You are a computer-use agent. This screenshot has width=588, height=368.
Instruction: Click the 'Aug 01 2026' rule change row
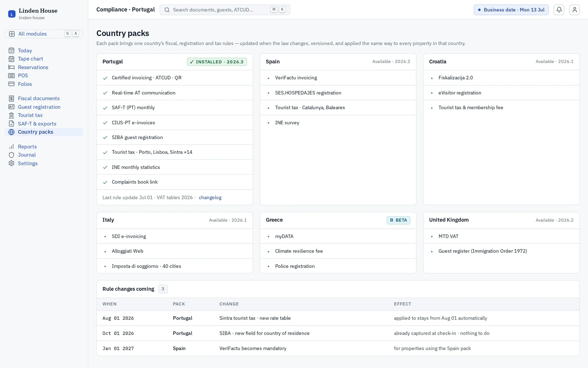click(338, 318)
